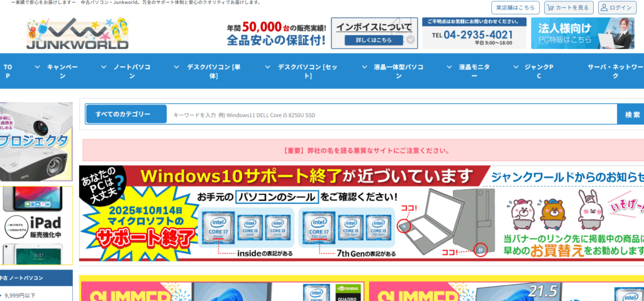Open デスクパソコン[セット] navigation menu

pyautogui.click(x=308, y=71)
